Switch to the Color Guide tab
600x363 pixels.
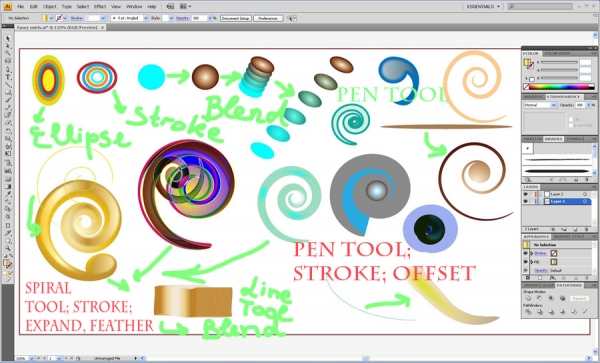pyautogui.click(x=558, y=53)
